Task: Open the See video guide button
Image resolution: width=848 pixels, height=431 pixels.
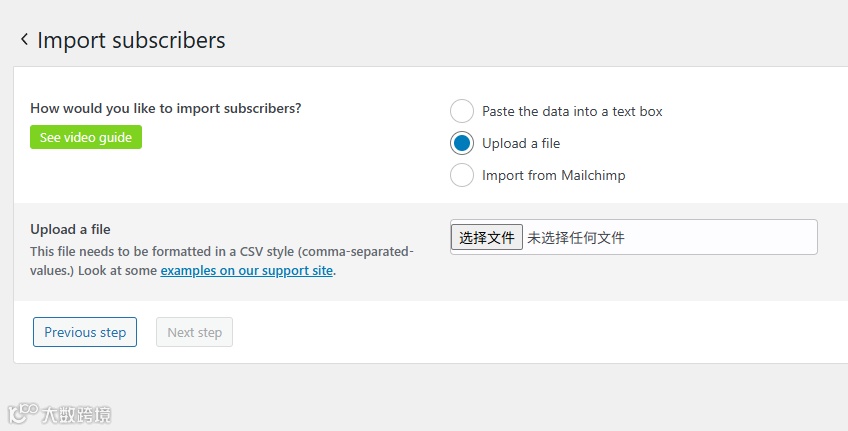Action: click(86, 137)
